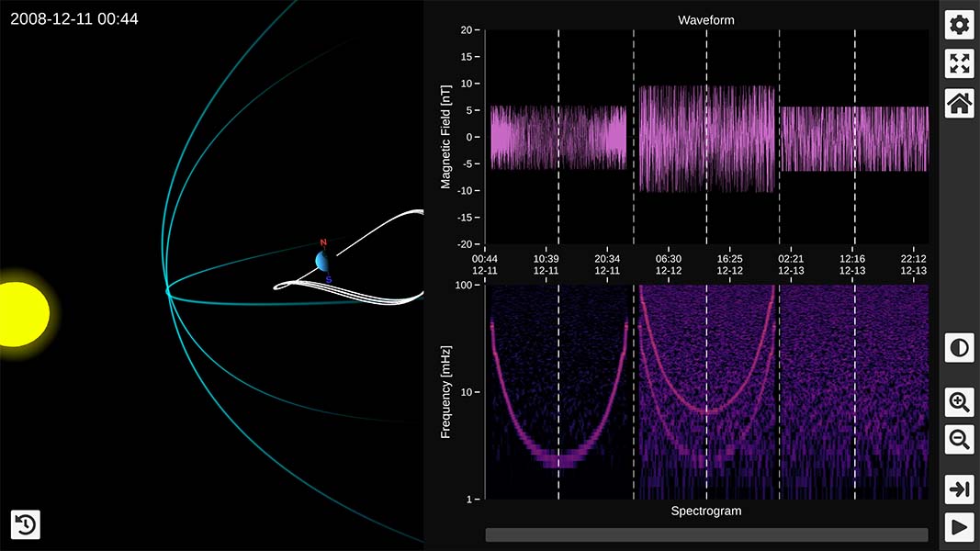Skip to end with the arrow-to-bar icon
The image size is (980, 551).
[960, 489]
